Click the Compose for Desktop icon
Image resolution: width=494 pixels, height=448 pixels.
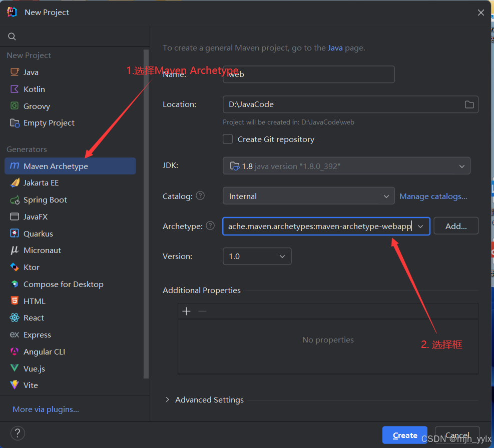click(x=15, y=284)
